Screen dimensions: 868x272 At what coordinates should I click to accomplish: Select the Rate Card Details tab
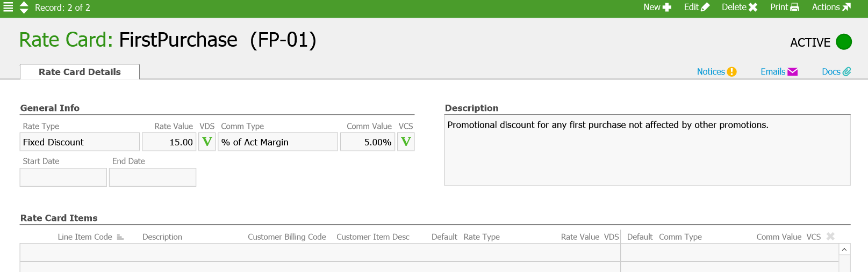[80, 72]
